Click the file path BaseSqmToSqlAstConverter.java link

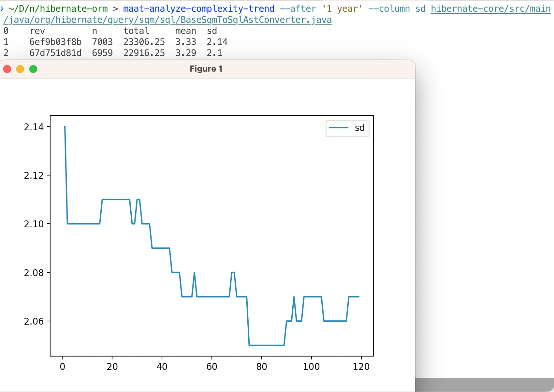tap(168, 20)
